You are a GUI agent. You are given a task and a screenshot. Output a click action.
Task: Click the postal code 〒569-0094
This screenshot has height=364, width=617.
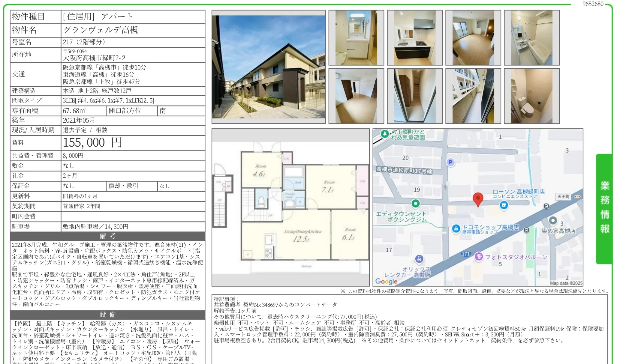coord(75,51)
